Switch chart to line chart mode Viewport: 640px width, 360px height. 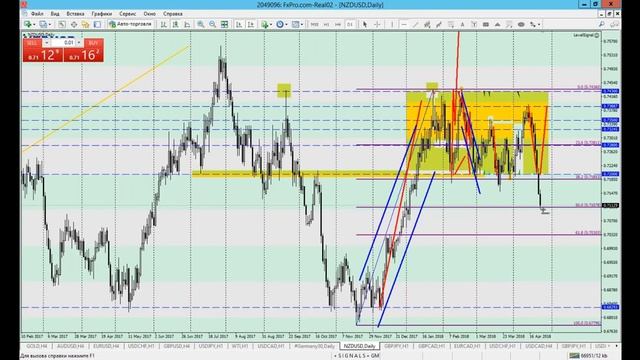187,24
